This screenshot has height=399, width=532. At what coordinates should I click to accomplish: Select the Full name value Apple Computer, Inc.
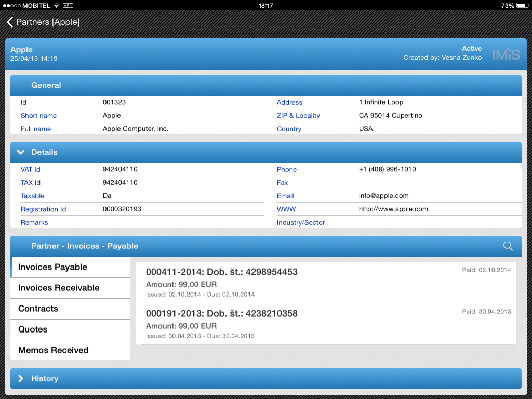coord(136,129)
